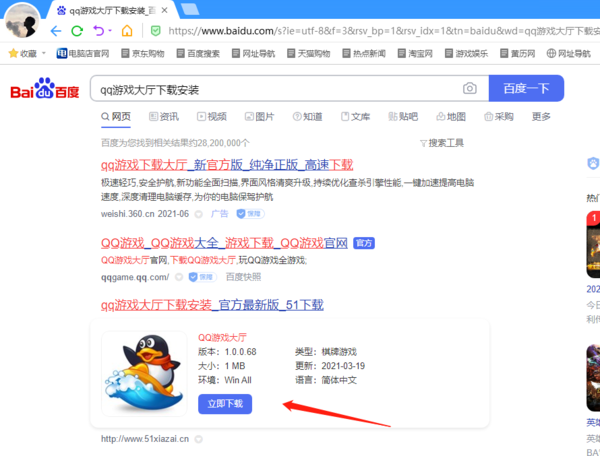This screenshot has width=600, height=456.
Task: Open the 百度快照 cached page link
Action: click(243, 277)
